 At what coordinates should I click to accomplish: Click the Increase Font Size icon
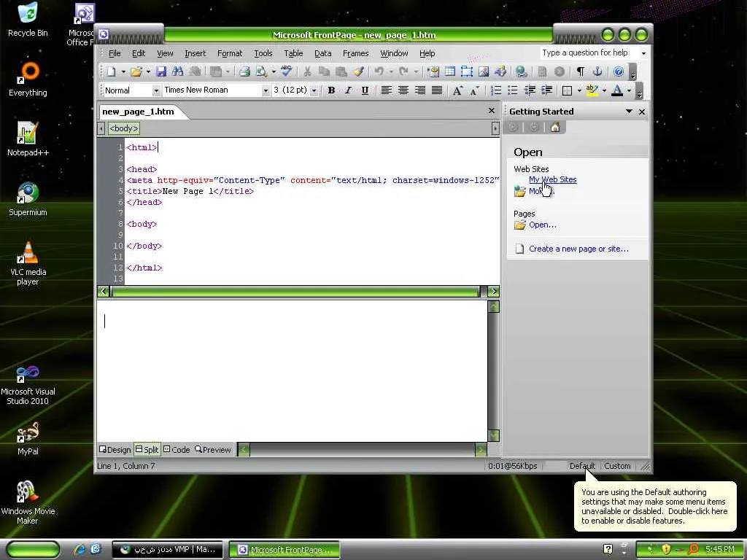(x=457, y=90)
